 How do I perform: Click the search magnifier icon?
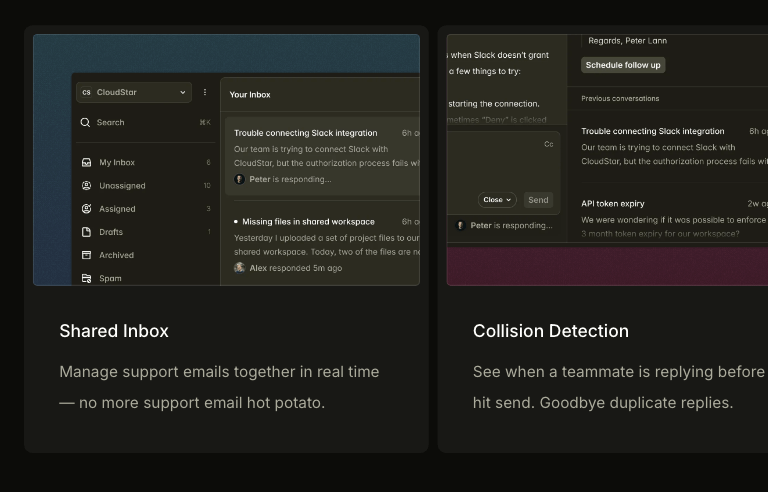coord(86,122)
